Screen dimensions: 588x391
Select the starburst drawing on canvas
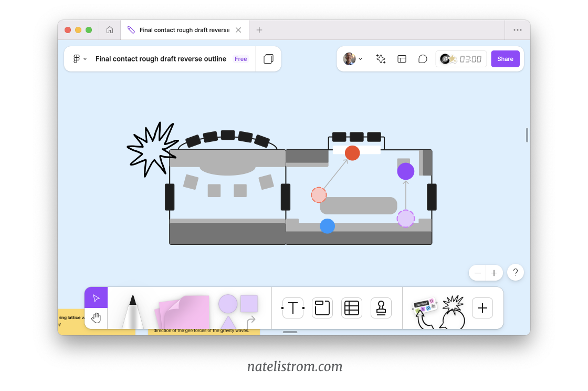pyautogui.click(x=152, y=149)
